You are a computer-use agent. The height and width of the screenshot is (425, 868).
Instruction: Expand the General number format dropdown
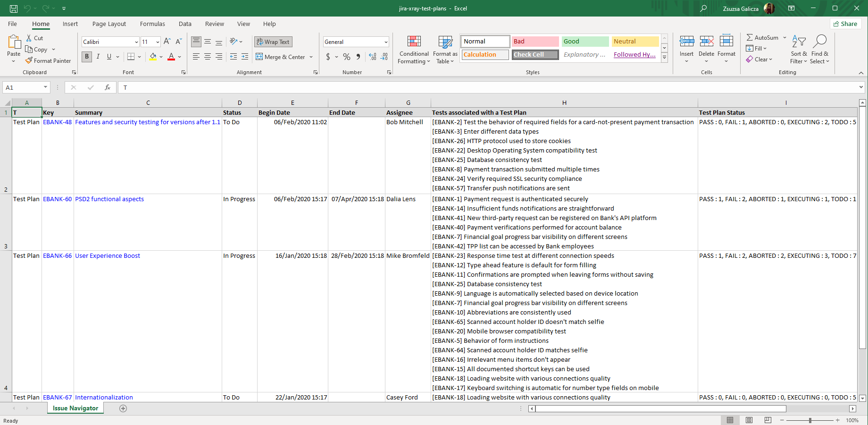point(385,42)
